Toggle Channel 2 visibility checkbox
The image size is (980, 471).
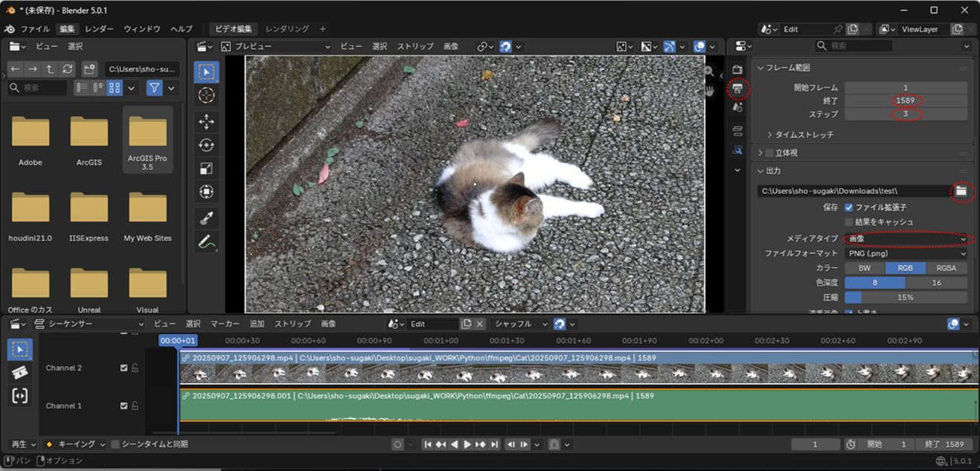point(124,368)
